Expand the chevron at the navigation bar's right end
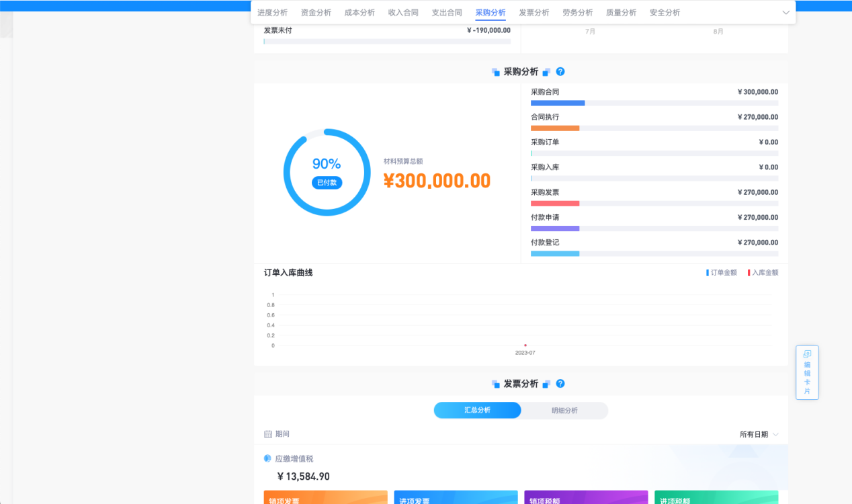852x504 pixels. (785, 12)
